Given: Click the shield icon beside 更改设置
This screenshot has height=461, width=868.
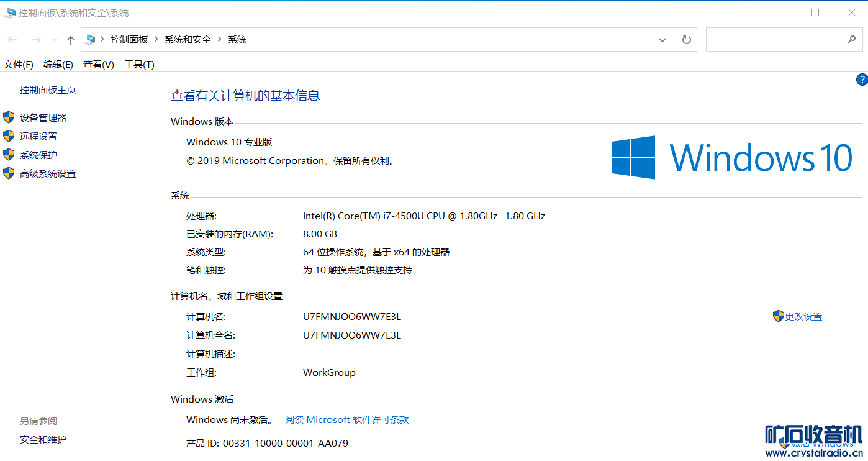Looking at the screenshot, I should click(779, 316).
